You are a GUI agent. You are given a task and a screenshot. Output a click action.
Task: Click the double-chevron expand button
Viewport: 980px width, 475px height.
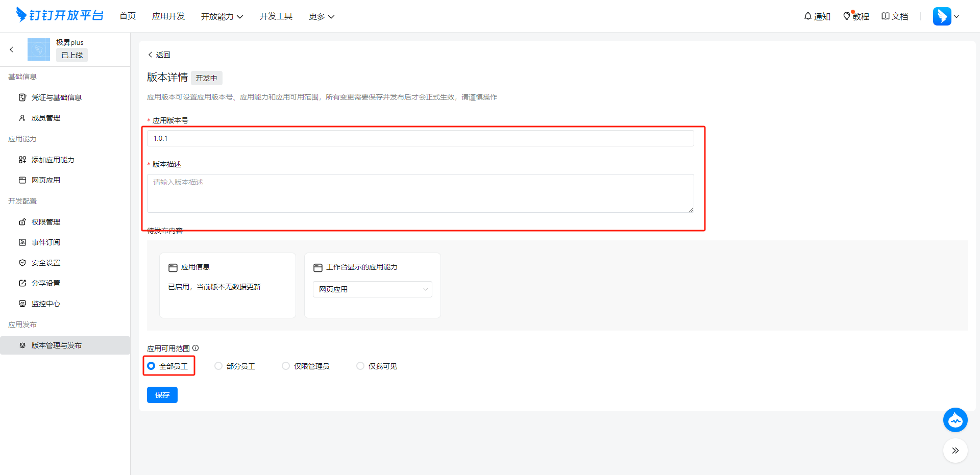click(955, 451)
